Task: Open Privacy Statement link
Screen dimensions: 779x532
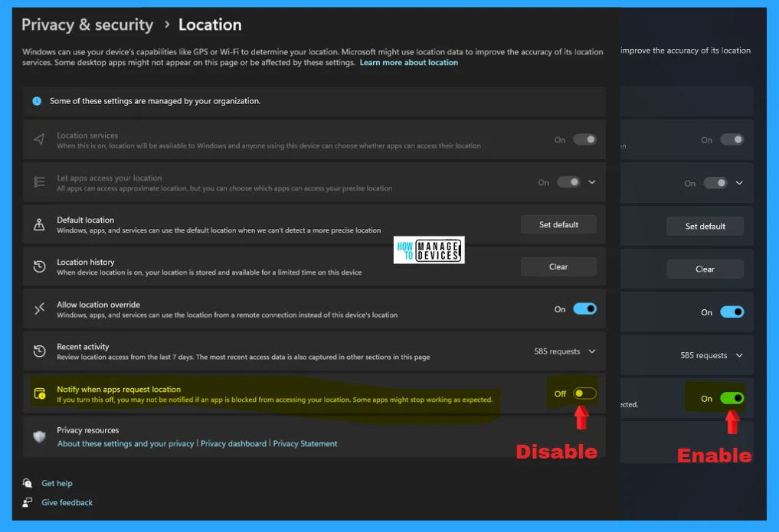Action: click(x=305, y=444)
